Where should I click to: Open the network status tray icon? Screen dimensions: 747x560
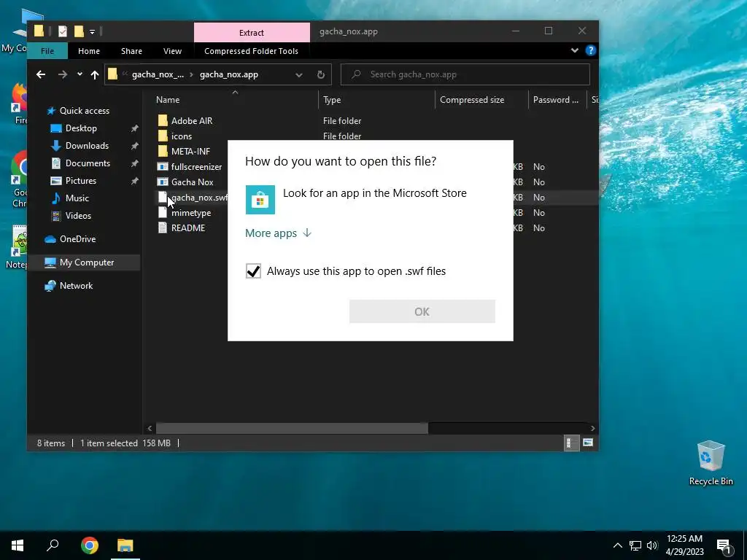pyautogui.click(x=635, y=545)
